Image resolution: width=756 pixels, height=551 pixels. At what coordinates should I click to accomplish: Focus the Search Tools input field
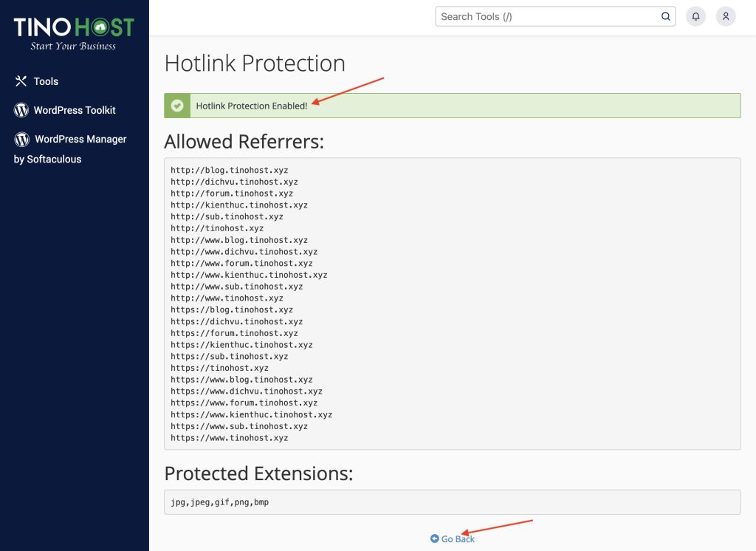tap(555, 16)
